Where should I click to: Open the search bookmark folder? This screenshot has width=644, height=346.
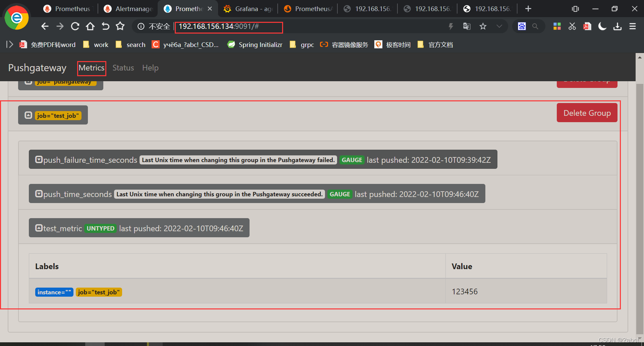tap(130, 45)
